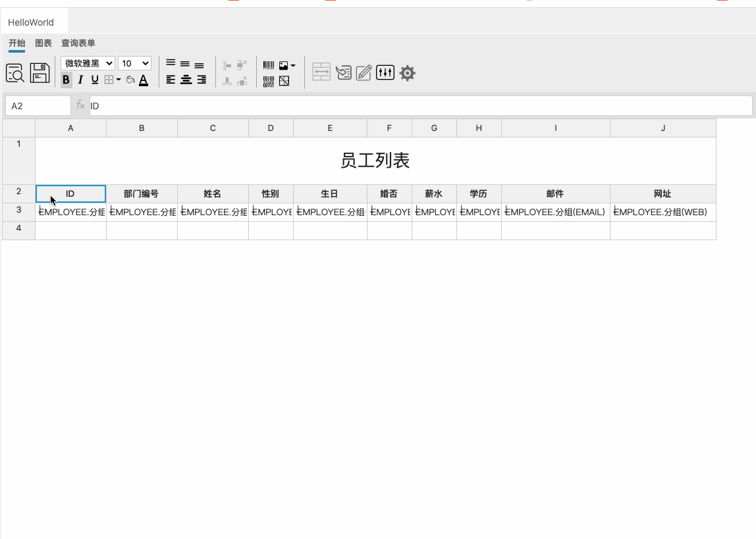This screenshot has height=539, width=756.
Task: Open the settings gear icon
Action: coord(407,73)
